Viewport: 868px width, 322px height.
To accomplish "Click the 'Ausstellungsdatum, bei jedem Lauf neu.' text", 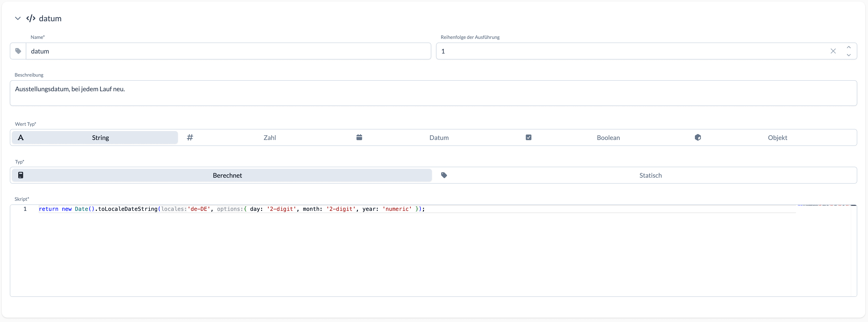I will pos(70,89).
